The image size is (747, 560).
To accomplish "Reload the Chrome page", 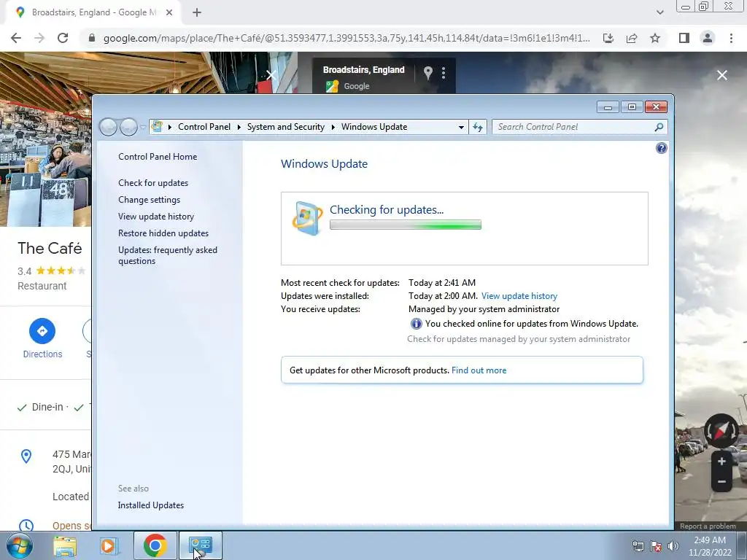I will (x=63, y=38).
